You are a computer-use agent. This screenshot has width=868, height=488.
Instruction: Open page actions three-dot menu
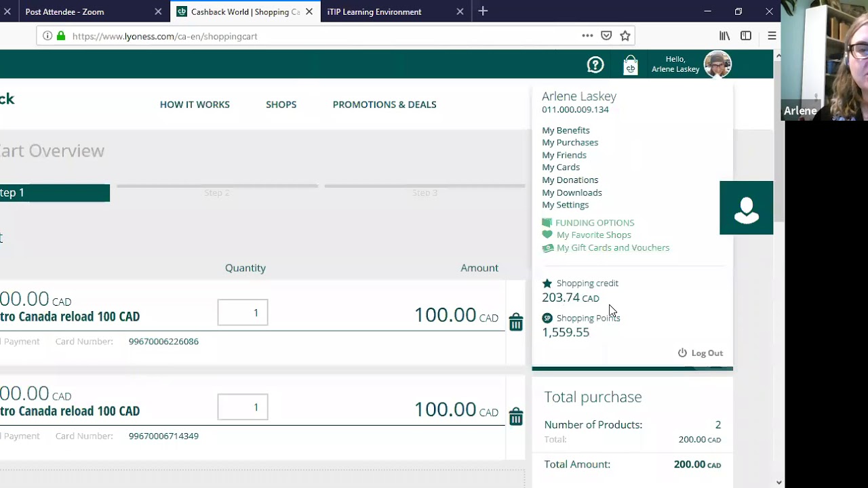(x=587, y=36)
